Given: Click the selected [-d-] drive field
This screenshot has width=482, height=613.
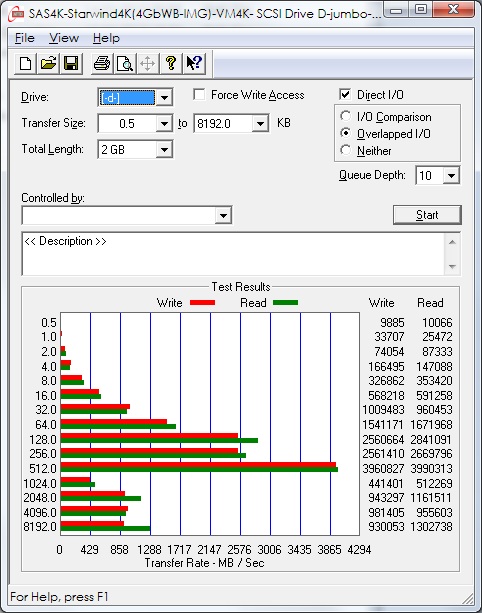Looking at the screenshot, I should click(x=127, y=97).
